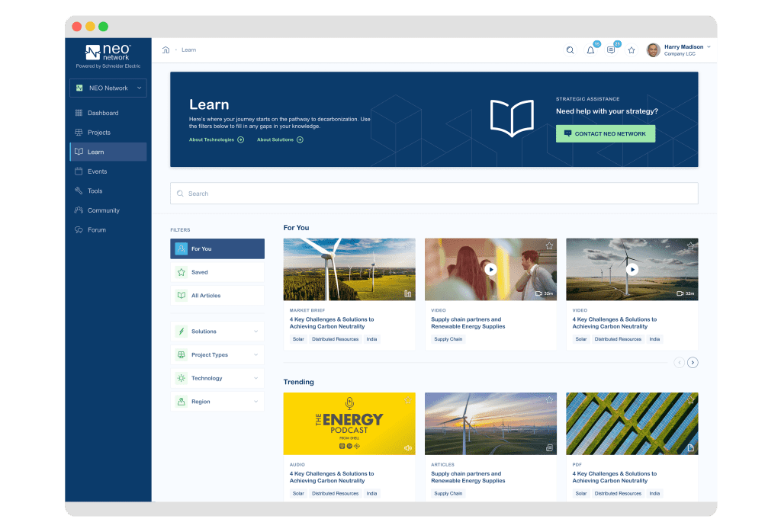Go to home via breadcrumb house icon
Screen dimensions: 781x532
pos(166,50)
